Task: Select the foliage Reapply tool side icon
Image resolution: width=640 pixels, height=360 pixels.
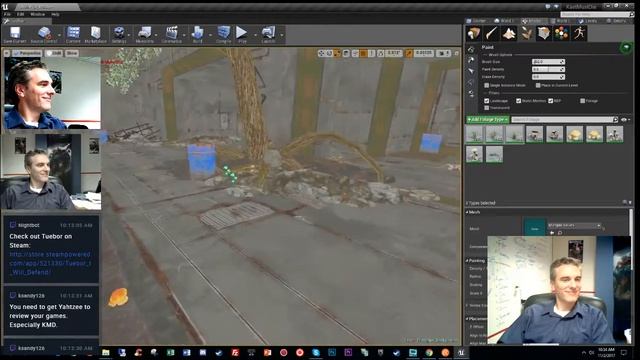Action: coord(471,60)
